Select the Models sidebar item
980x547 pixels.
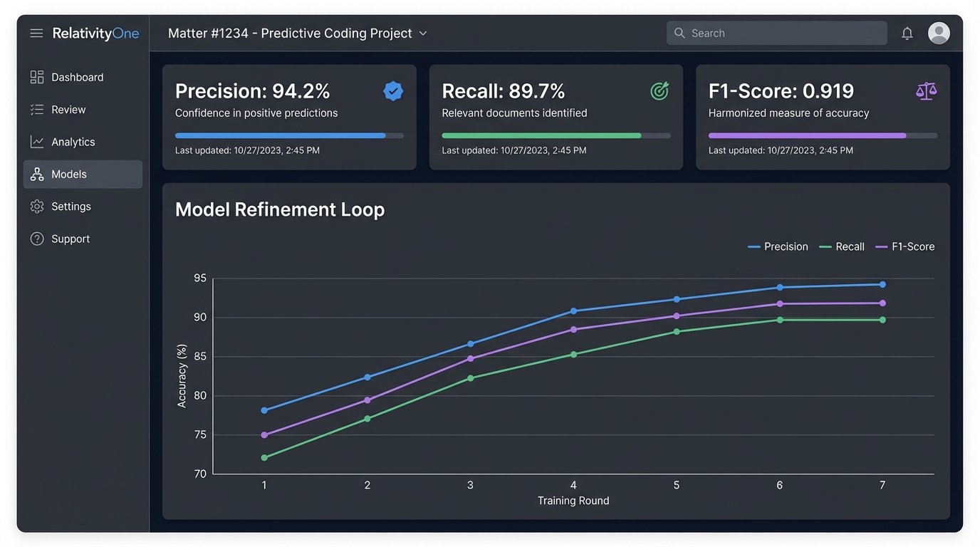tap(69, 174)
